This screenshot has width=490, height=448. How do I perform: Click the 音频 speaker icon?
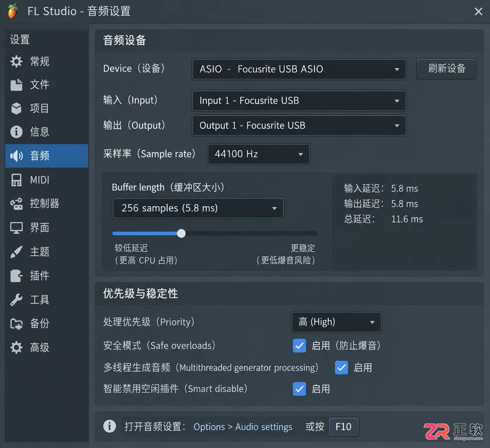coord(16,156)
